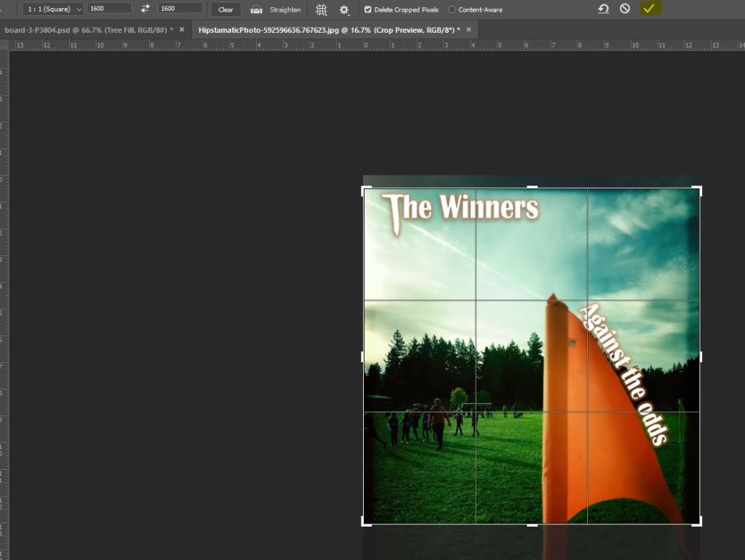Open the 1:1 (Square) aspect ratio dropdown
Viewport: 745px width, 560px height.
pos(52,9)
